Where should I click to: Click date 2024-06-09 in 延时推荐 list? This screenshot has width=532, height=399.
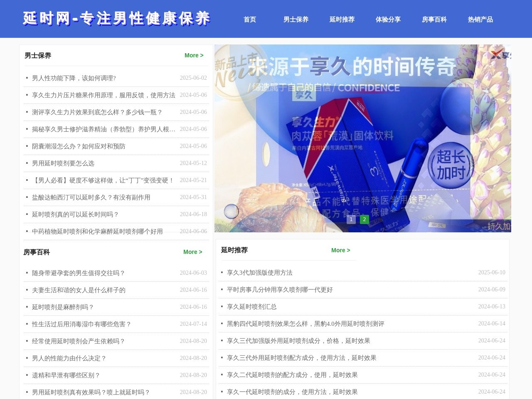(x=492, y=290)
